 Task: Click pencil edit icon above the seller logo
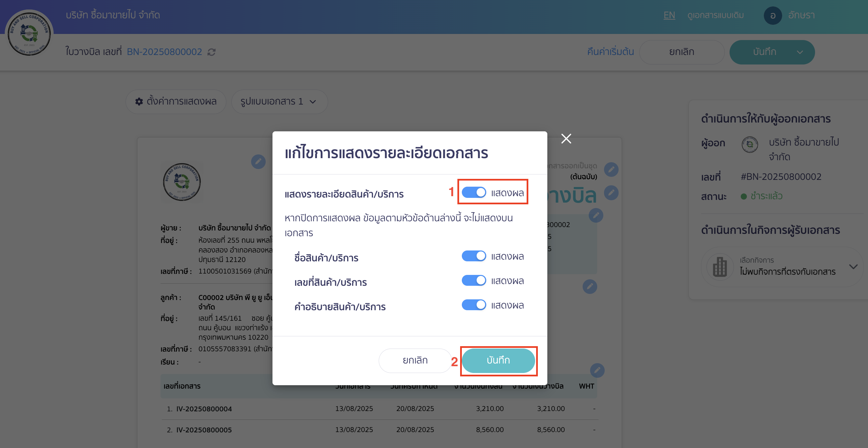[x=259, y=162]
